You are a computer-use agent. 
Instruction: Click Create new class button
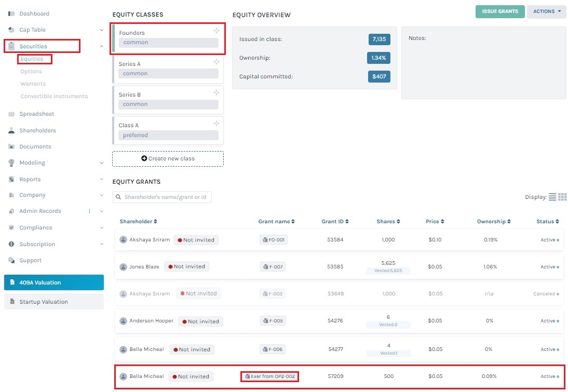[168, 159]
